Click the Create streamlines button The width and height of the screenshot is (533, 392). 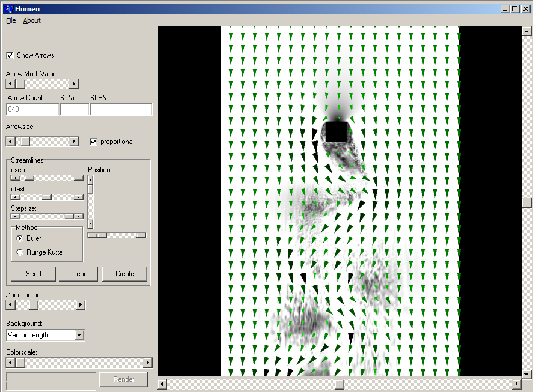point(124,274)
